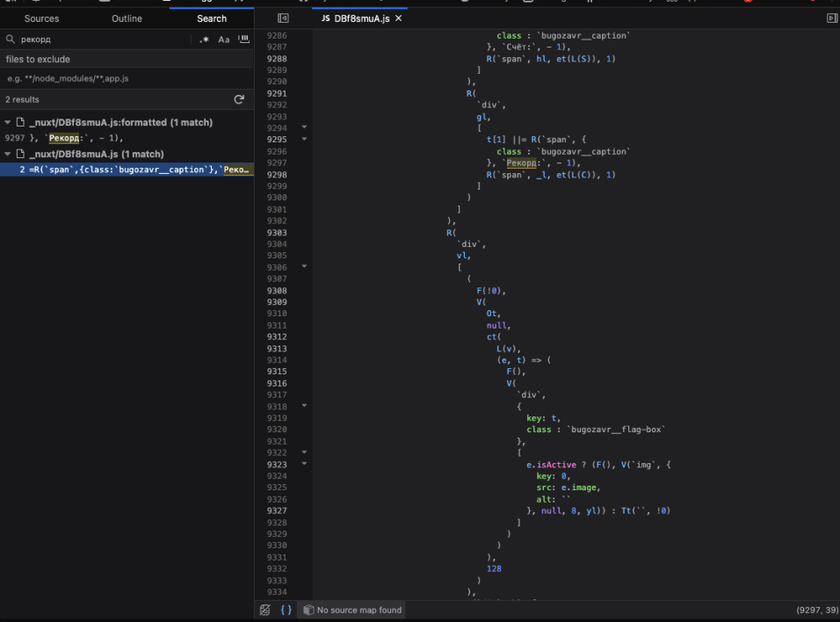This screenshot has height=622, width=840.
Task: Fold code block at line 9306
Action: point(304,267)
